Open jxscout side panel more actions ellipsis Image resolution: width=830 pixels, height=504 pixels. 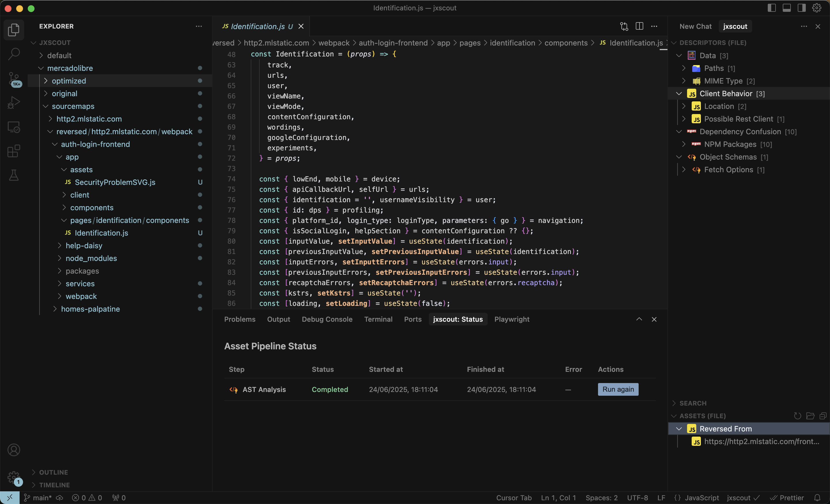click(804, 26)
